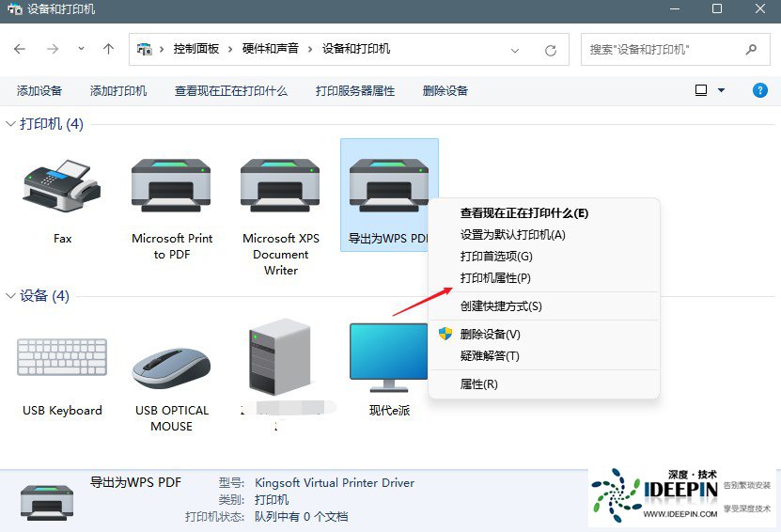The width and height of the screenshot is (781, 532).
Task: Select the 导出为WPS PDF printer icon
Action: pos(388,185)
